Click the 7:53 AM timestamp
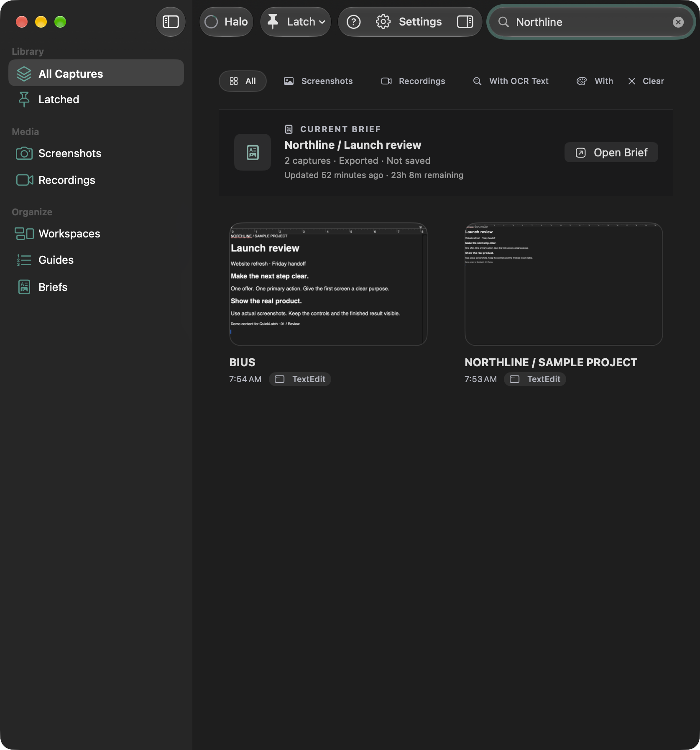 point(480,379)
